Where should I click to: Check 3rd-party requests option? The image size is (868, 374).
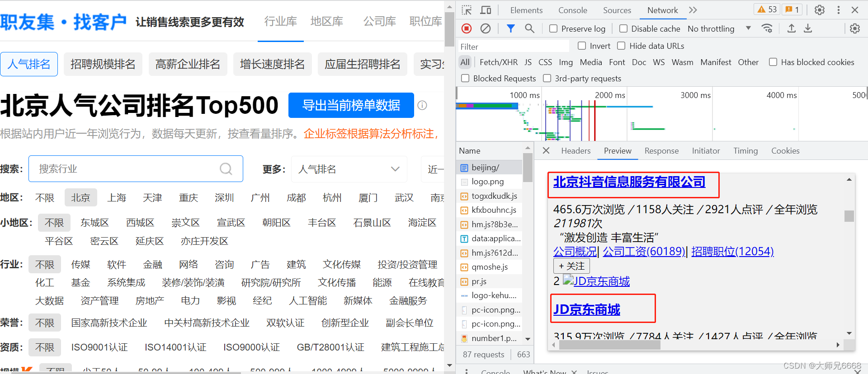click(x=547, y=78)
